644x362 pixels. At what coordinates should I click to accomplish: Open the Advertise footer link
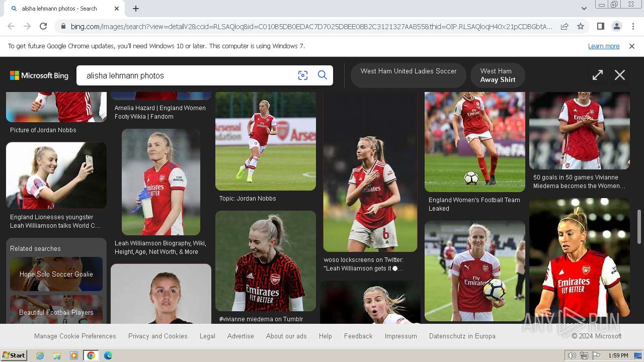pyautogui.click(x=240, y=336)
